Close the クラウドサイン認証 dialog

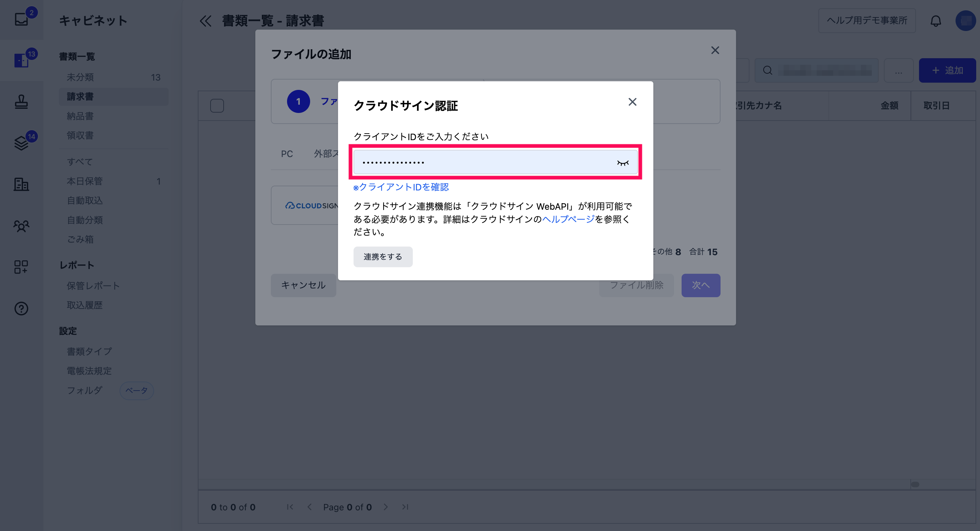click(x=632, y=102)
